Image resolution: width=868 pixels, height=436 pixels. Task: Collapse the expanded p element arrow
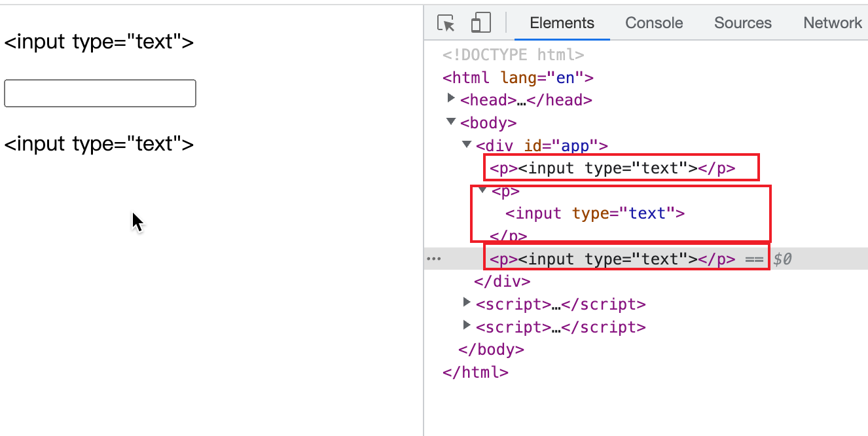pos(483,191)
